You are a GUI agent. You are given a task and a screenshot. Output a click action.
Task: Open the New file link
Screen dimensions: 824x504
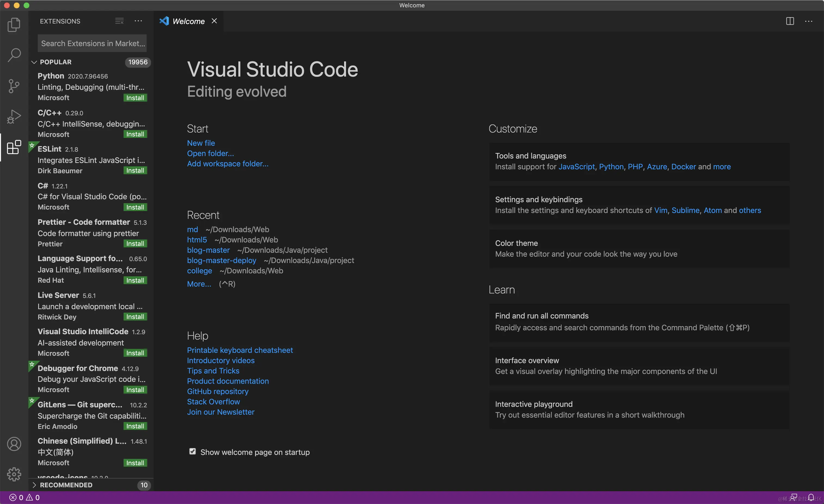[x=201, y=143]
